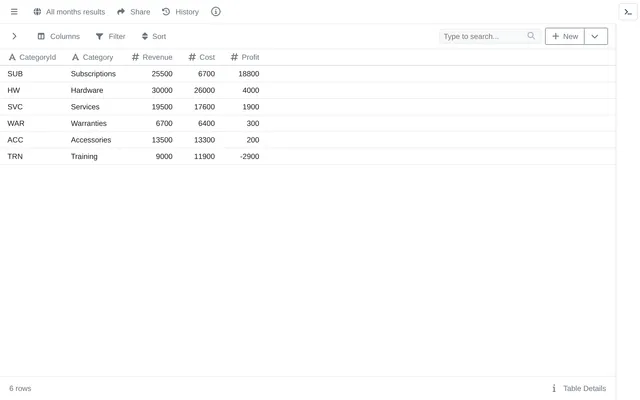The height and width of the screenshot is (400, 640).
Task: Open the Sort options
Action: tap(159, 36)
